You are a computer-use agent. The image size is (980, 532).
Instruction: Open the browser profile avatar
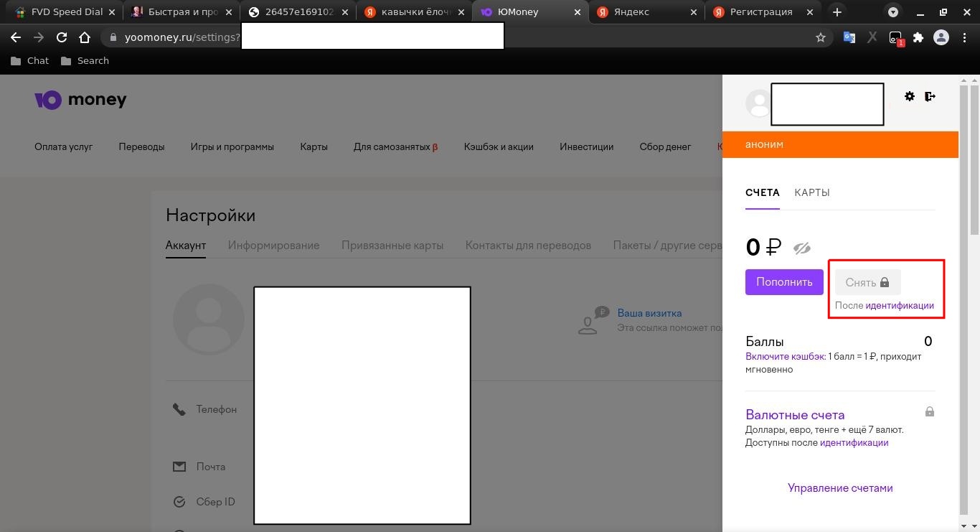[941, 37]
